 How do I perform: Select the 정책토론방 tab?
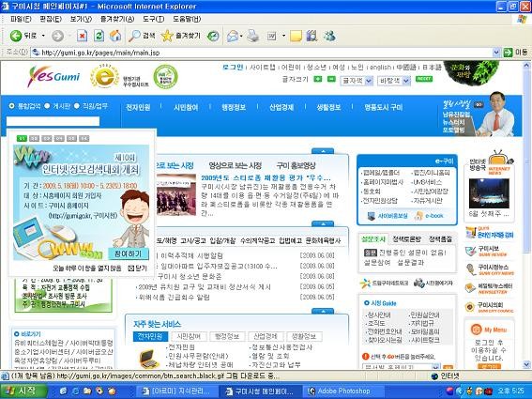(x=406, y=239)
